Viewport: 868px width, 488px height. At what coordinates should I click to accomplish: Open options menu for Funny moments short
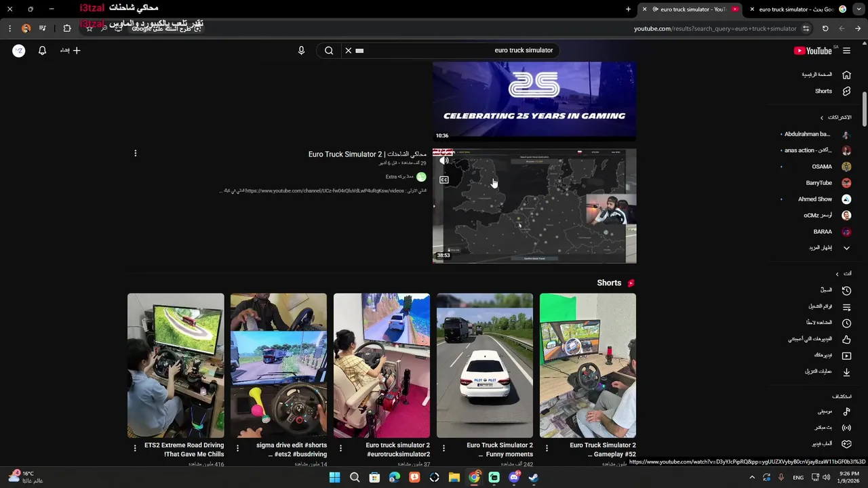[x=443, y=448]
